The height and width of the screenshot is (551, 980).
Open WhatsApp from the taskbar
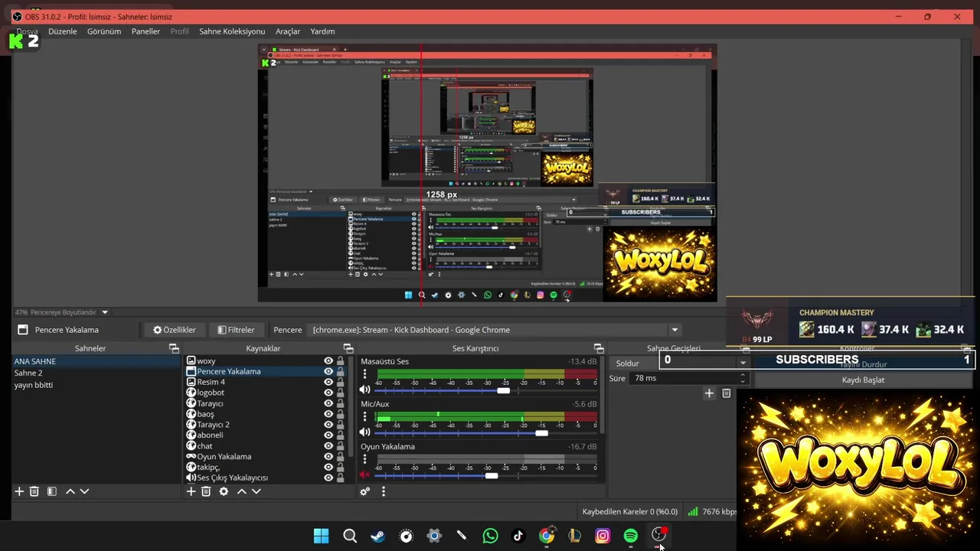[490, 536]
